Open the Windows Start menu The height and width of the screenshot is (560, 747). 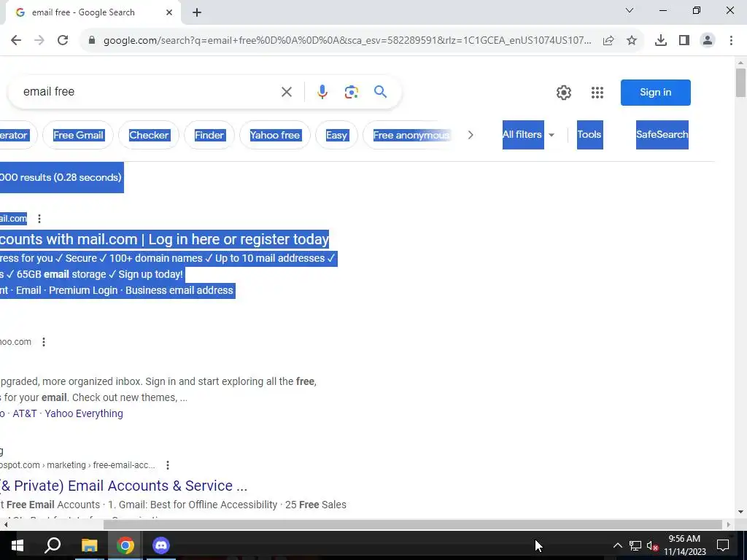coord(18,545)
